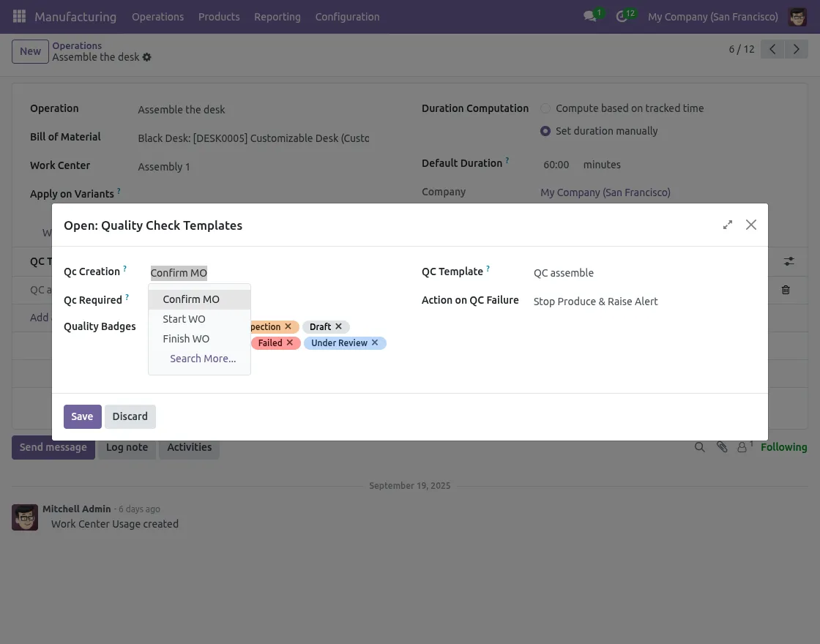Remove the Draft badge tag

point(338,326)
